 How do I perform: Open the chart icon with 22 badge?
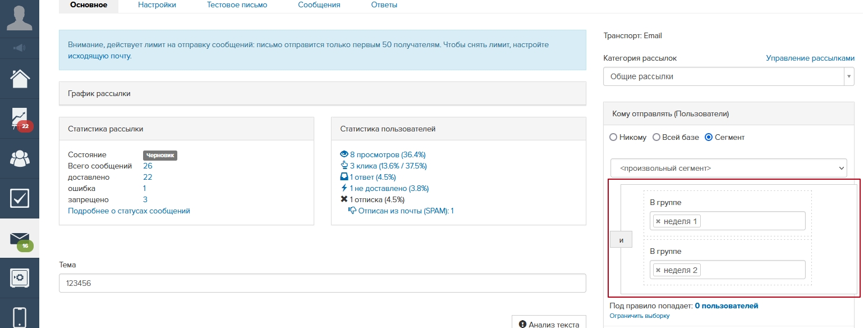point(20,119)
